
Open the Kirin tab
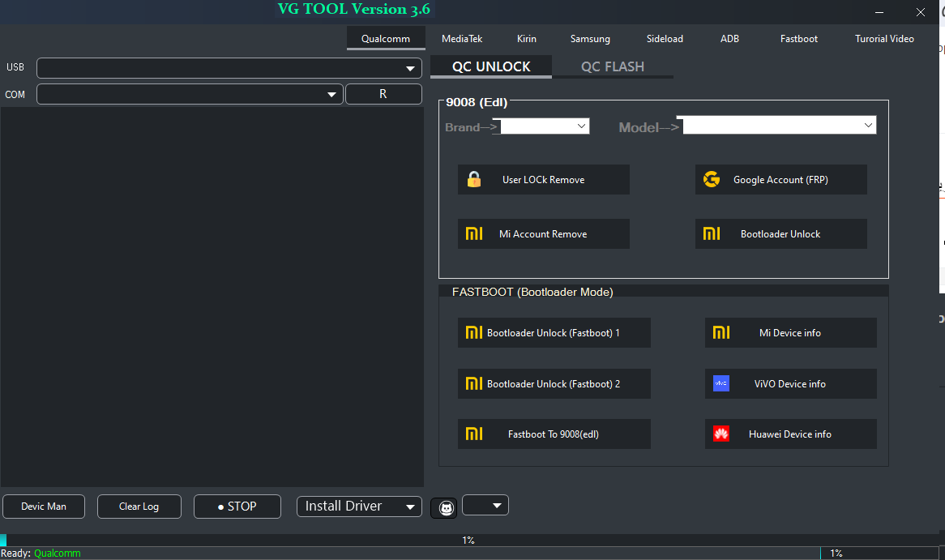click(x=526, y=39)
